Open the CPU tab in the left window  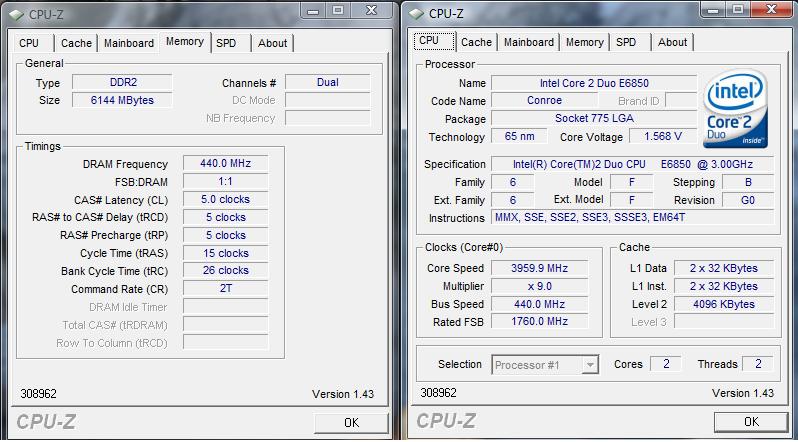(x=29, y=43)
